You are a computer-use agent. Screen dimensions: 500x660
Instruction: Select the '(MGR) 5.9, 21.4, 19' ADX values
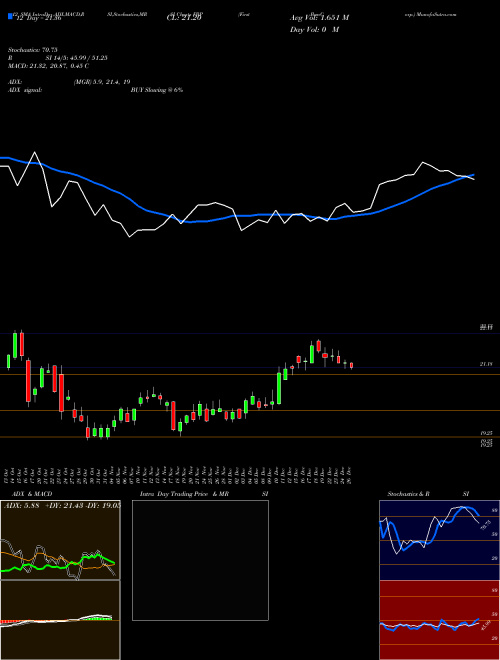pyautogui.click(x=101, y=82)
